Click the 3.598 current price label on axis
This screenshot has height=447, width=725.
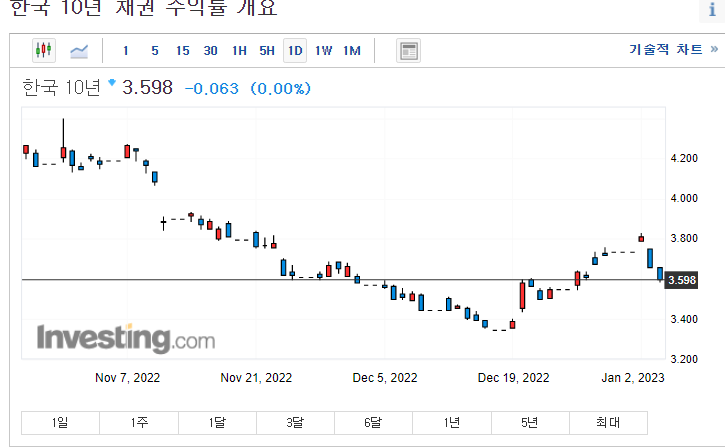681,280
